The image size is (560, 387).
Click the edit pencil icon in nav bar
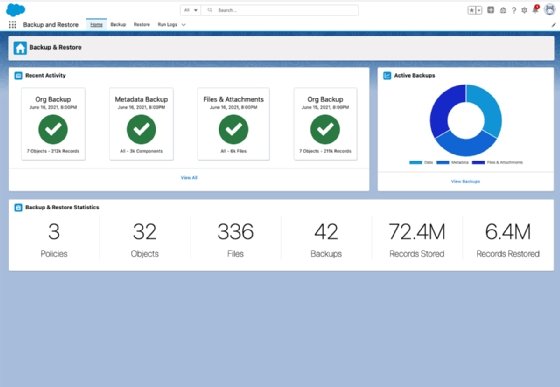tap(553, 25)
